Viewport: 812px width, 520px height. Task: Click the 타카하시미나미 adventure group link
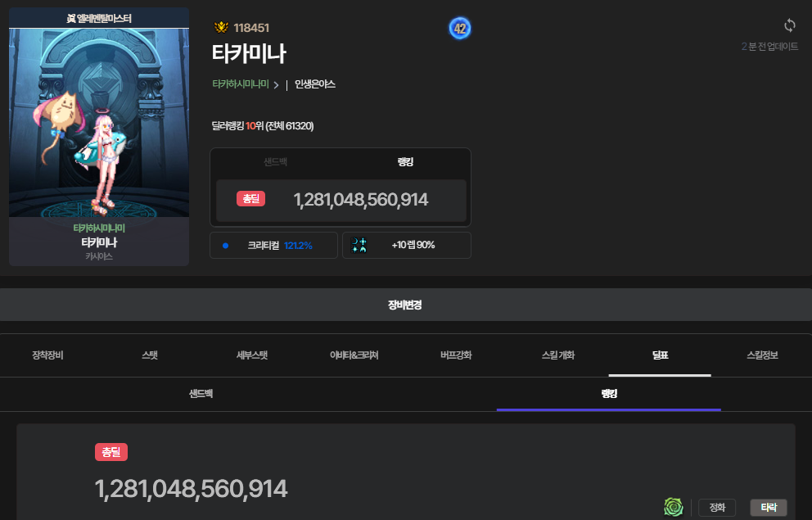pos(240,84)
